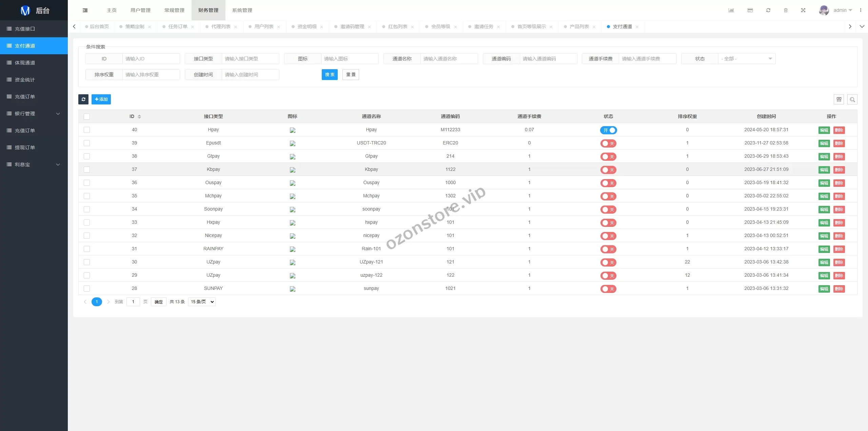Click the 添加 button to add channel
Screen dimensions: 868x431
pyautogui.click(x=101, y=99)
